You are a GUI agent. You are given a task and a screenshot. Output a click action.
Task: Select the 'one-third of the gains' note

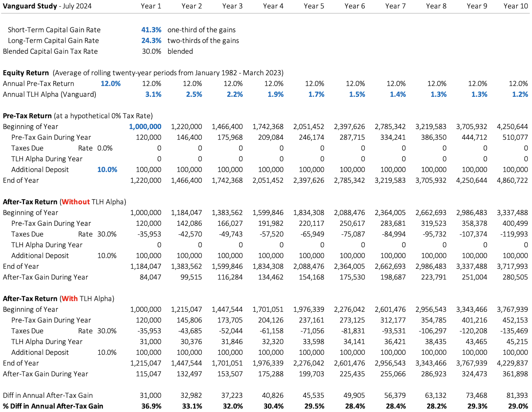(201, 30)
